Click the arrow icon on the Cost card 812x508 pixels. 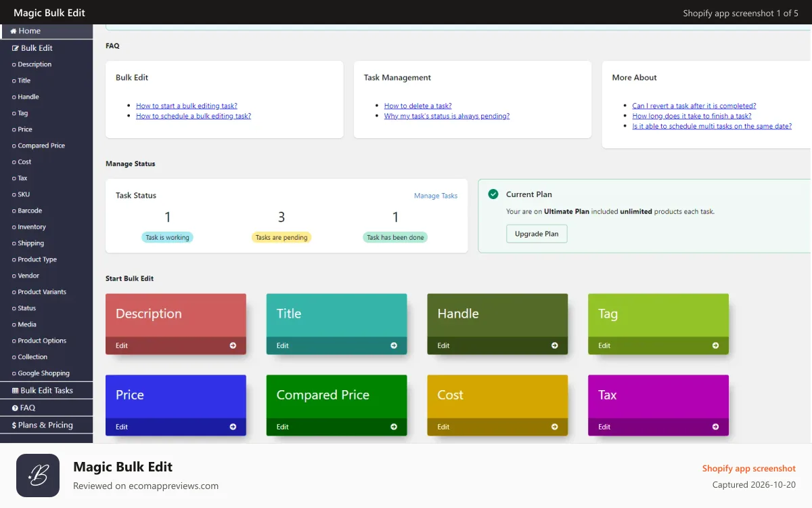555,427
